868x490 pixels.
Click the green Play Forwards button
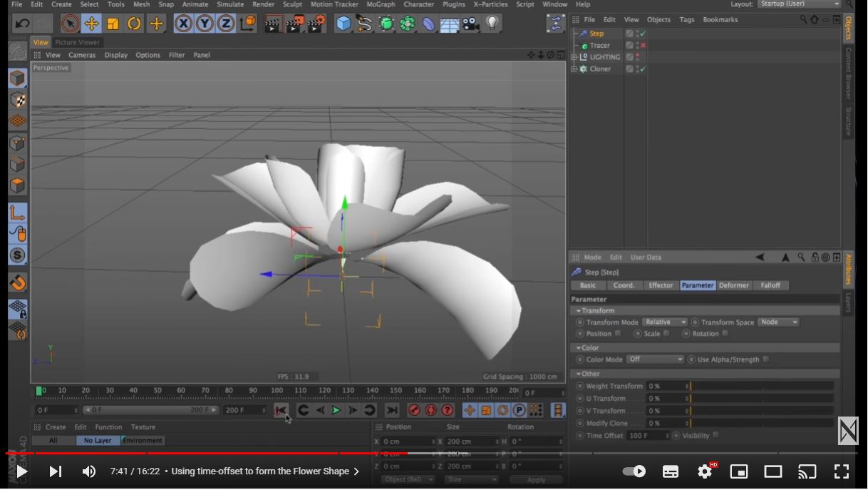click(x=336, y=410)
